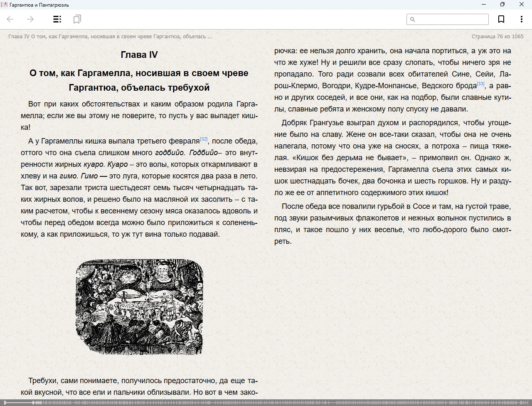Open footnote 32 after 'третьего февраля'

pyautogui.click(x=204, y=139)
